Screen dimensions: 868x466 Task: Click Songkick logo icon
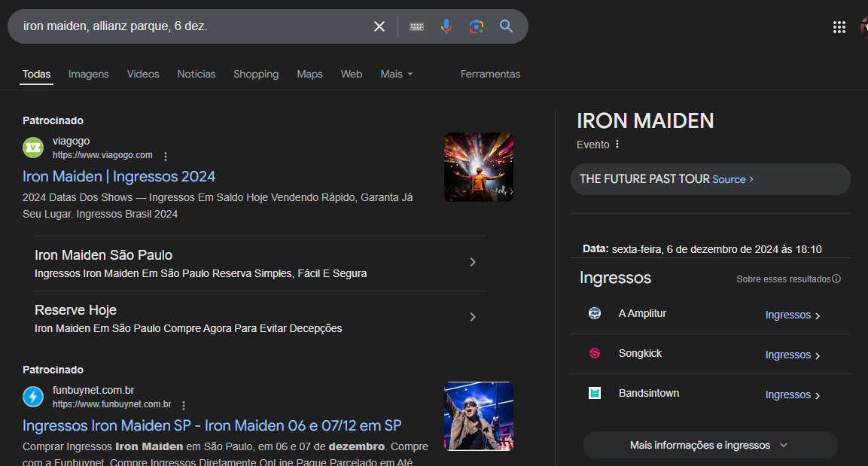pos(595,353)
